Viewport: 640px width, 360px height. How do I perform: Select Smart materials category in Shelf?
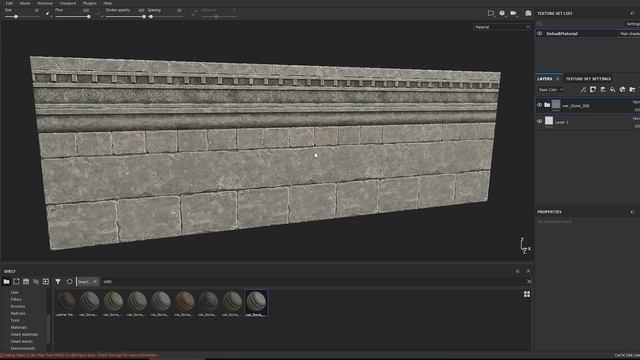click(24, 334)
